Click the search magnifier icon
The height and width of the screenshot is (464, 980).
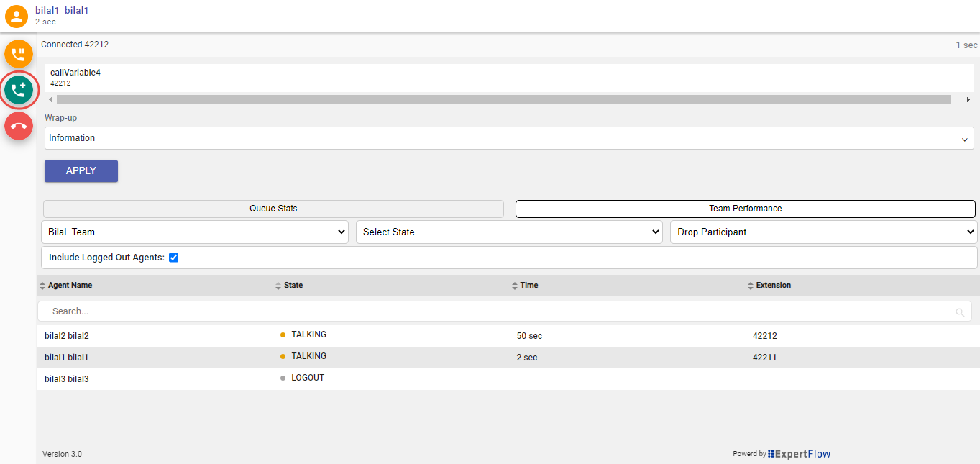pos(960,312)
